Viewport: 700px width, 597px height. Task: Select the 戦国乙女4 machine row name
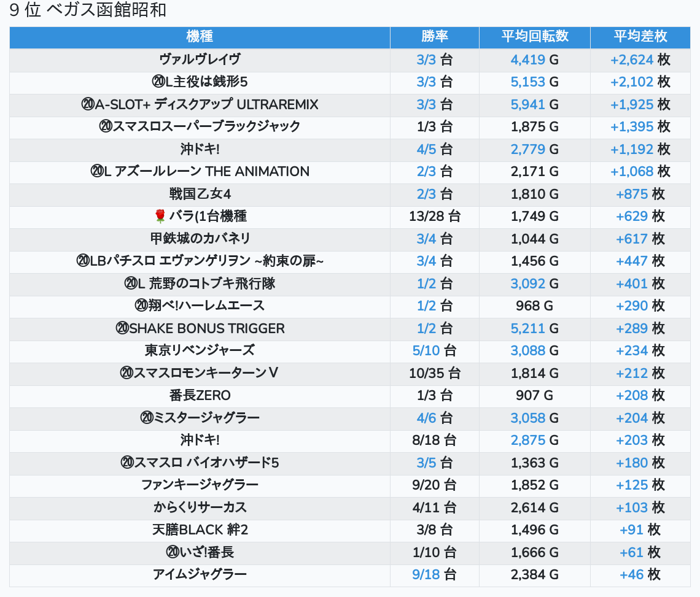[x=200, y=194]
